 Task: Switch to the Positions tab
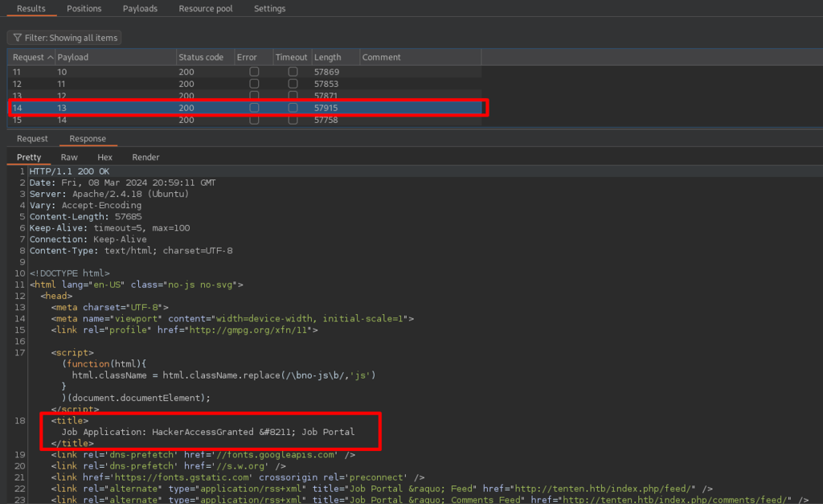coord(84,9)
